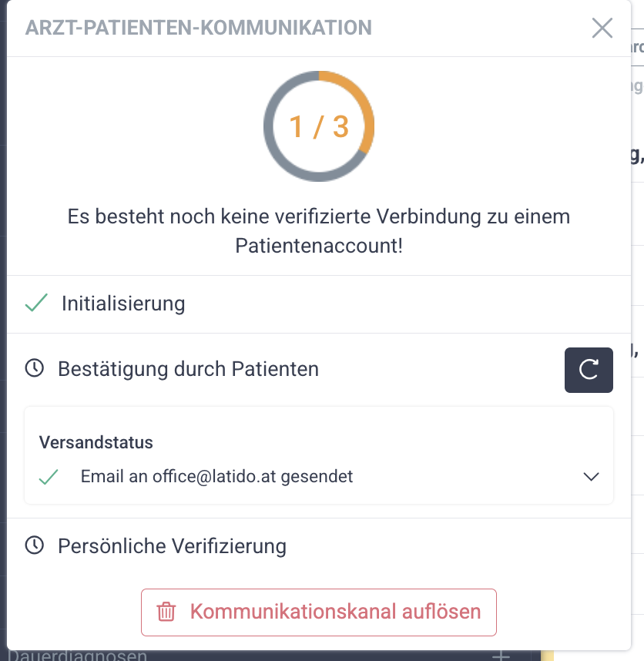Click the clock icon beside Bestätigung durch Patienten
Viewport: 644px width, 661px height.
[x=35, y=369]
